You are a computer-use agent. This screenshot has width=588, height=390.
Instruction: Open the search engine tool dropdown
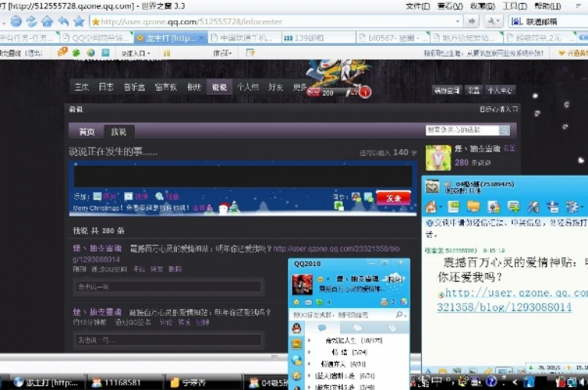(493, 21)
